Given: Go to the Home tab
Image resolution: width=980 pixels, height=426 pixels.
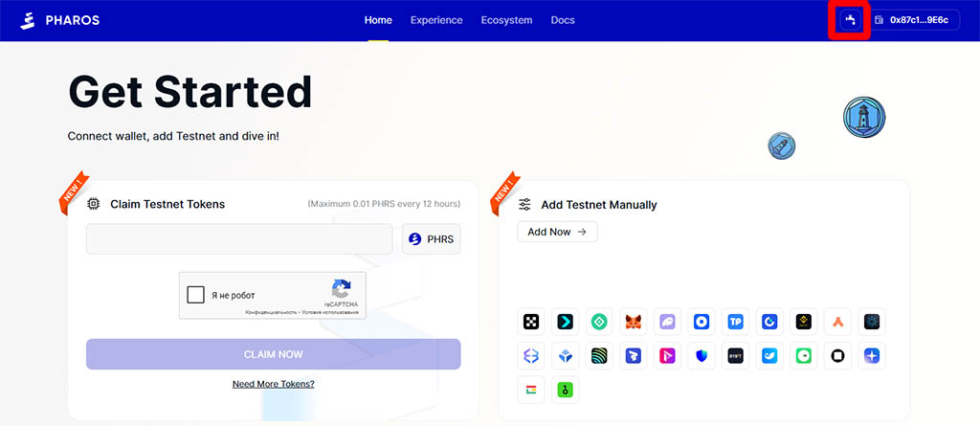Looking at the screenshot, I should coord(378,20).
